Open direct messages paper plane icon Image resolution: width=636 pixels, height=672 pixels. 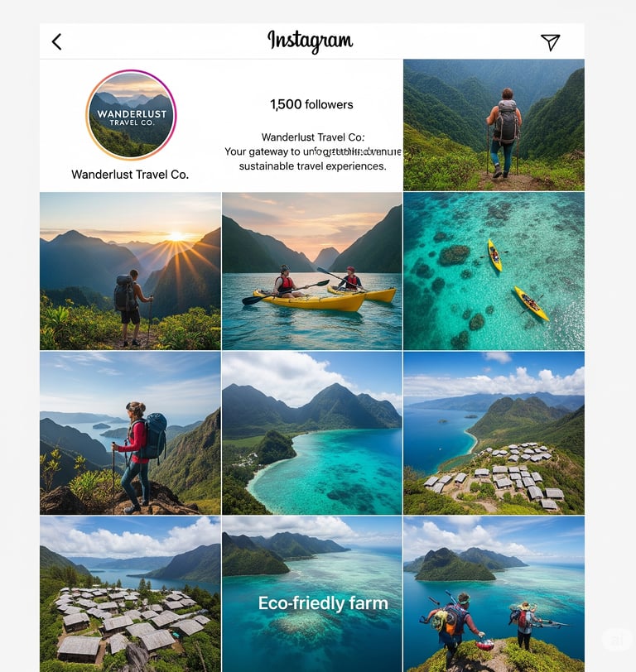click(x=550, y=42)
